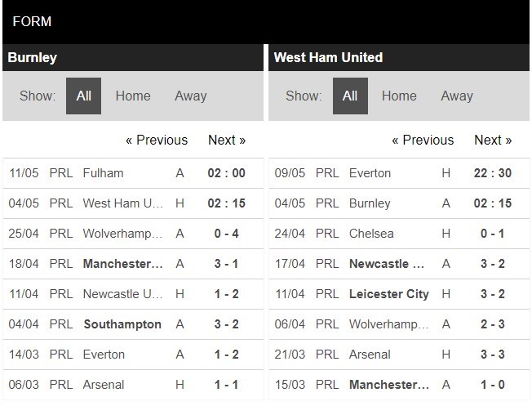This screenshot has height=406, width=532.
Task: Show Burnley Away matches only
Action: pos(190,96)
